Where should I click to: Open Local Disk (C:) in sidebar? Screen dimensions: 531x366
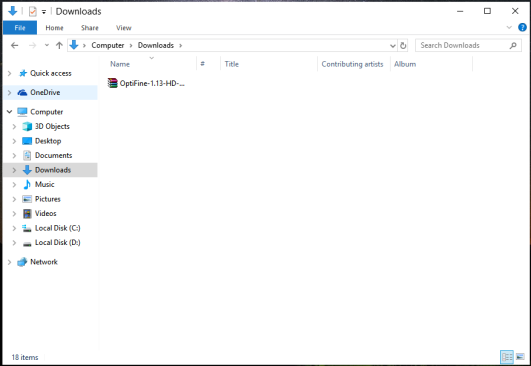58,228
